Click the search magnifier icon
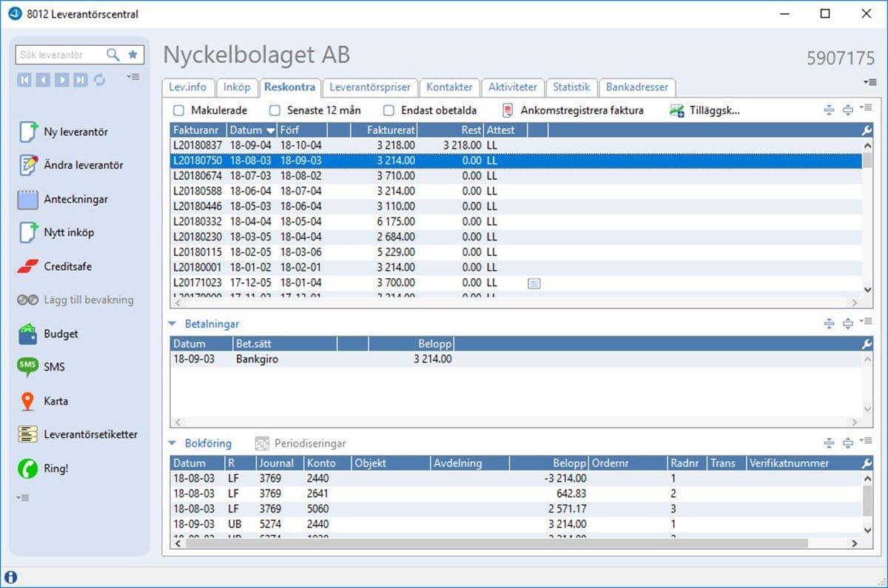 pyautogui.click(x=113, y=55)
